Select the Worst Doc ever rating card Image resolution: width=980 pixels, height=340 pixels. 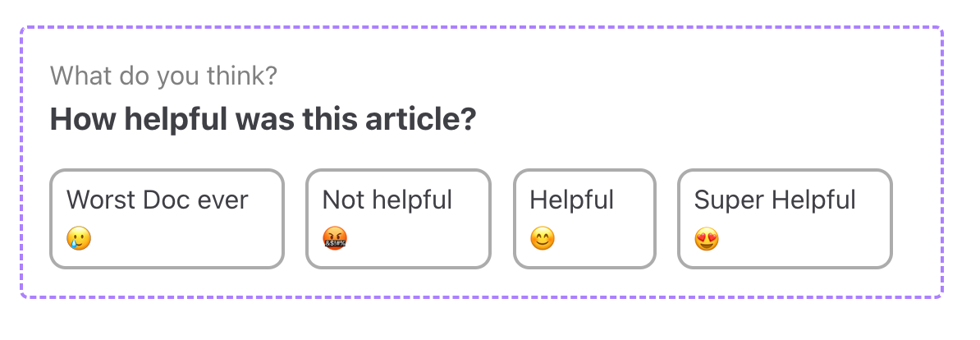click(167, 218)
